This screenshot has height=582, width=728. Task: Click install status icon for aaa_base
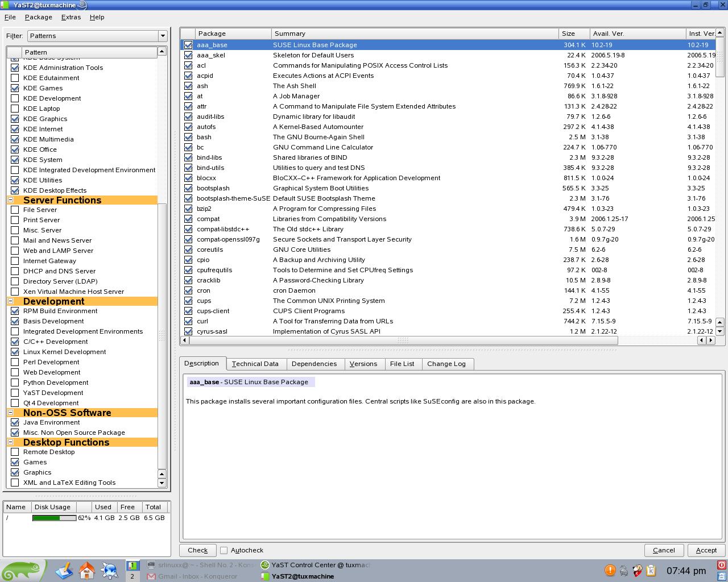click(188, 45)
